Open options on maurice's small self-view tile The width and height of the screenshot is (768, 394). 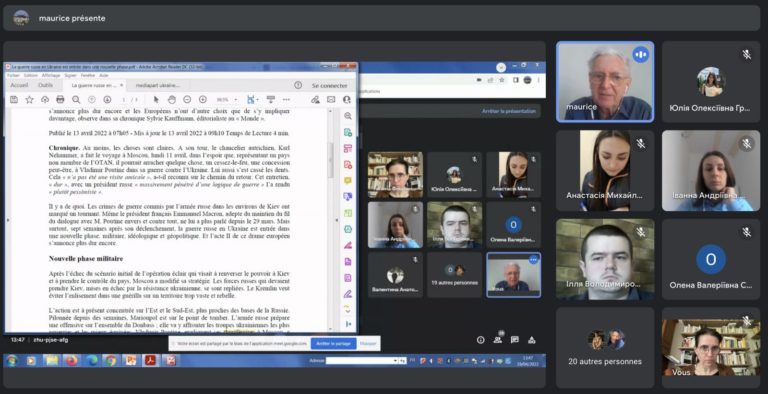point(533,260)
